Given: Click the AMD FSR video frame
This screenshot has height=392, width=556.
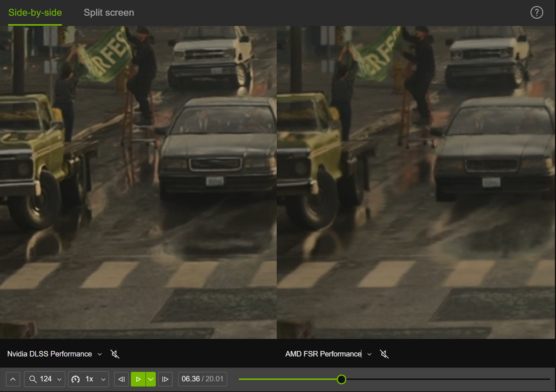Looking at the screenshot, I should (416, 182).
